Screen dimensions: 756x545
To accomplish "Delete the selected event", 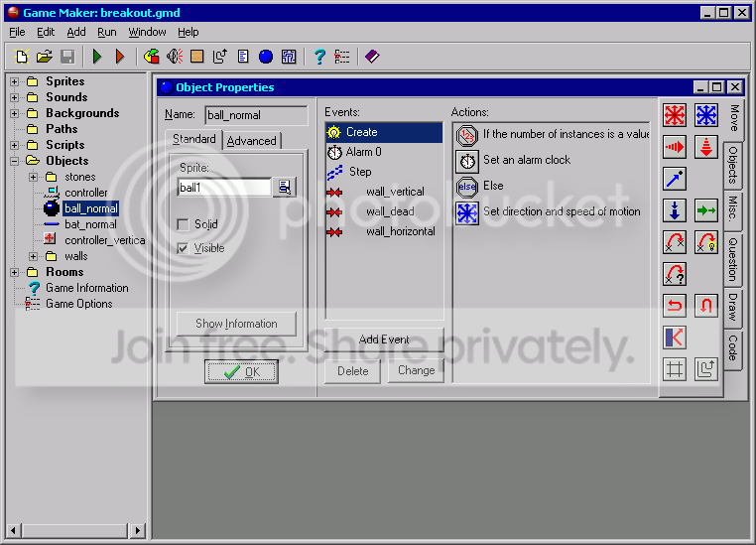I will tap(352, 371).
